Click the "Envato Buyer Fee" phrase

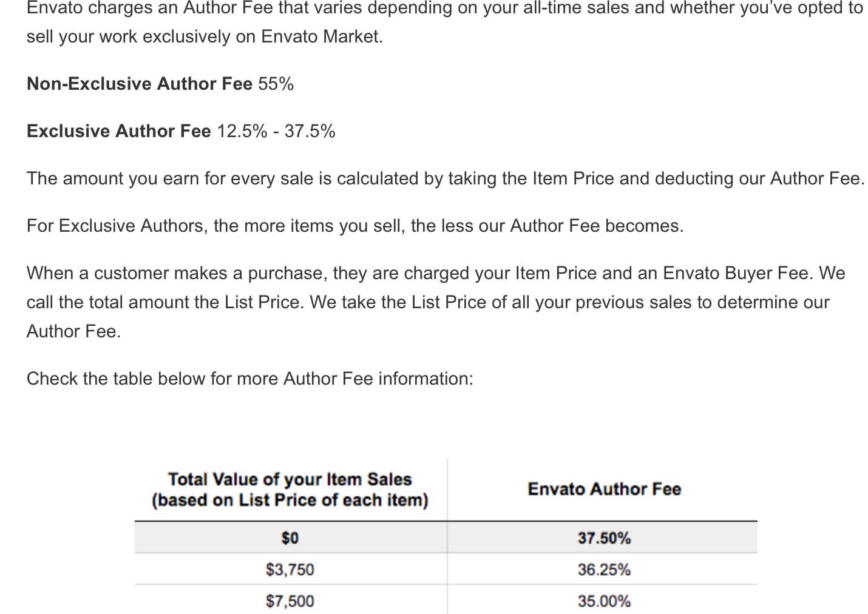pyautogui.click(x=737, y=273)
